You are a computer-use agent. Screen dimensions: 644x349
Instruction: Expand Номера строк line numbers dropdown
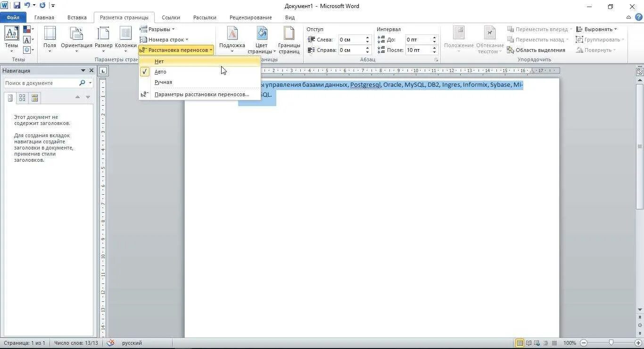pos(164,40)
